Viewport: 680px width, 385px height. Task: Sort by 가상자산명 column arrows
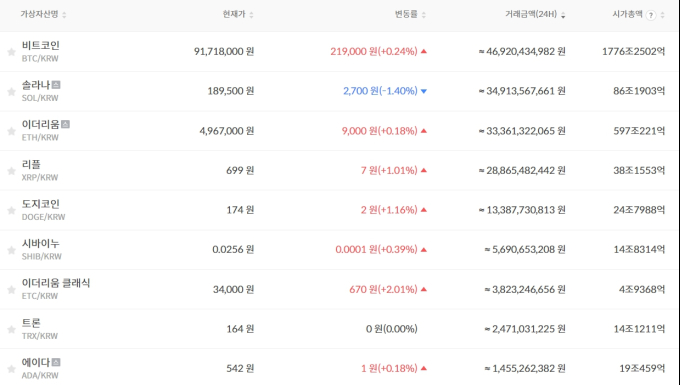[64, 15]
